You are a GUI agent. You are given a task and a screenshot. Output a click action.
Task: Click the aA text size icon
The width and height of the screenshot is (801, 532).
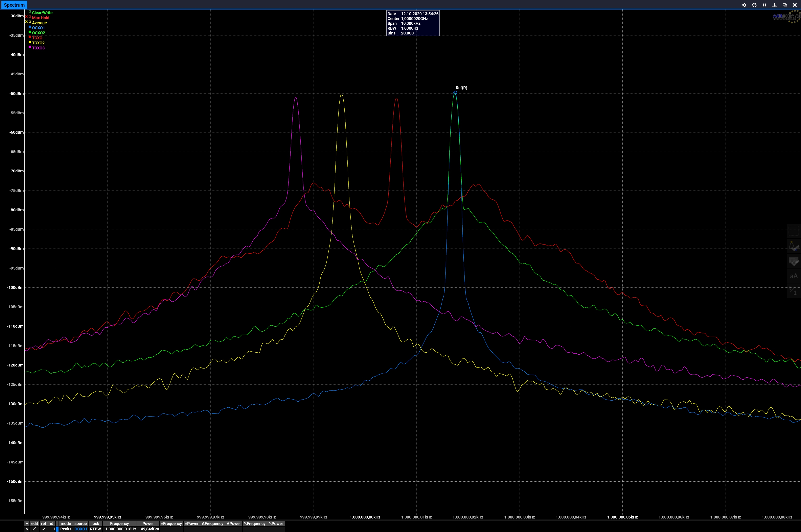pyautogui.click(x=794, y=276)
